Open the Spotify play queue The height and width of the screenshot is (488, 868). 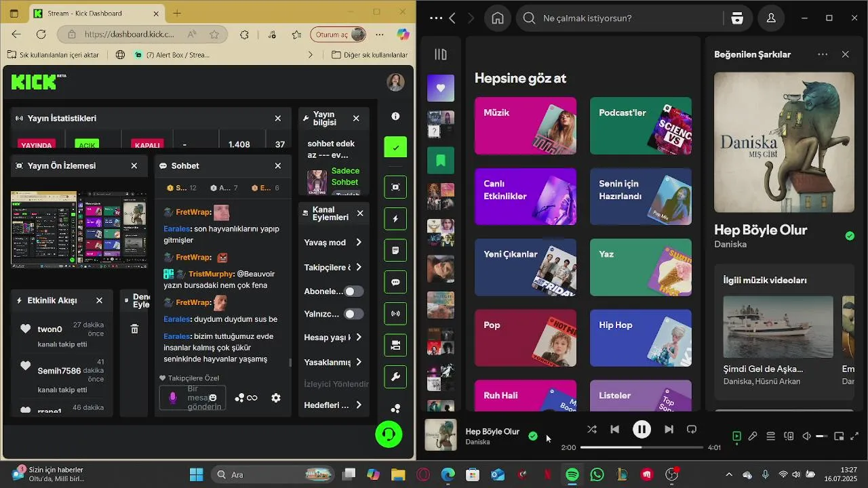[x=771, y=436]
